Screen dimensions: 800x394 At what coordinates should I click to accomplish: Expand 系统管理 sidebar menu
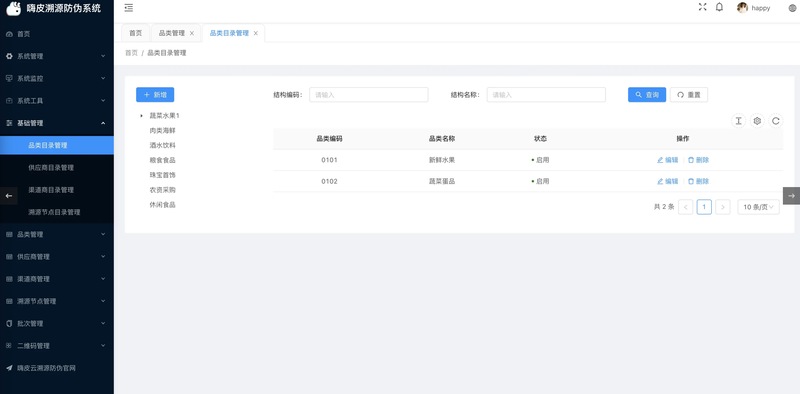(x=57, y=56)
